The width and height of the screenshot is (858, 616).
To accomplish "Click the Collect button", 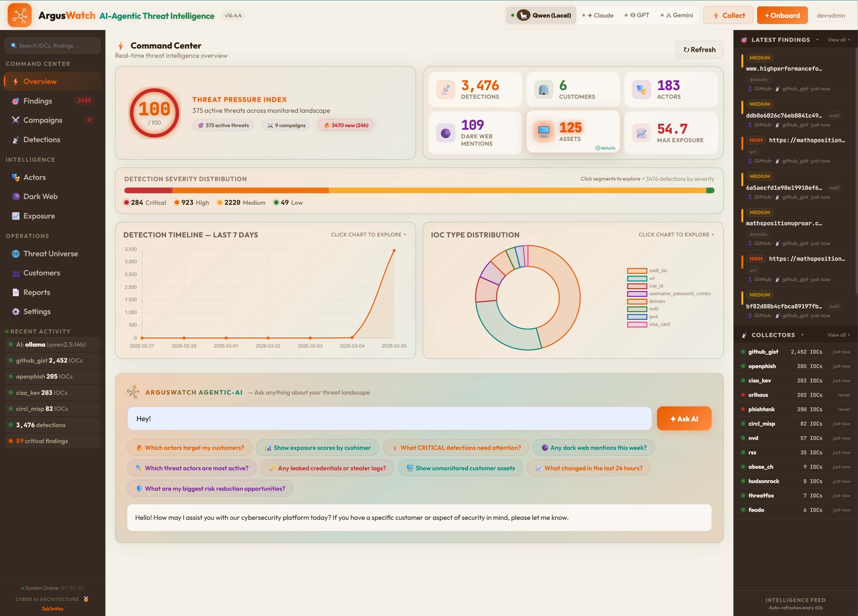I will click(x=728, y=15).
